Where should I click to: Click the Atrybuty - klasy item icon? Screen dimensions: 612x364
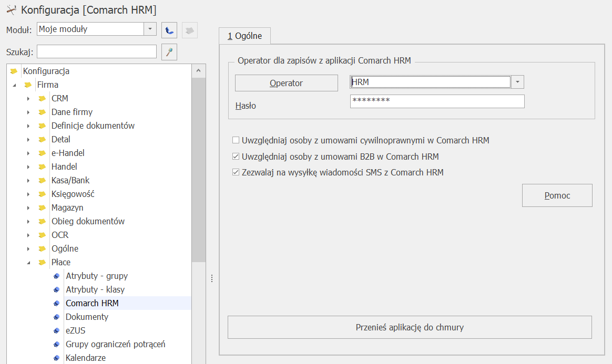[x=57, y=289]
